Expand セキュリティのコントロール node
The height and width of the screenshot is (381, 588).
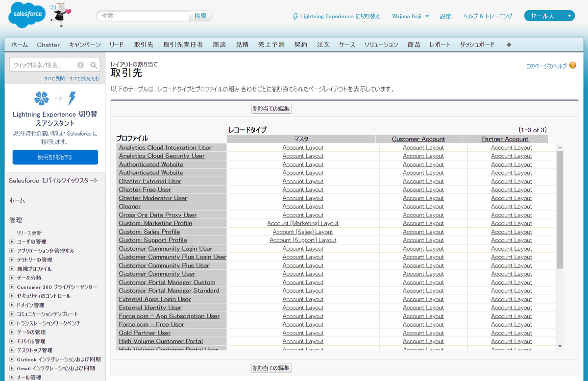coord(12,296)
